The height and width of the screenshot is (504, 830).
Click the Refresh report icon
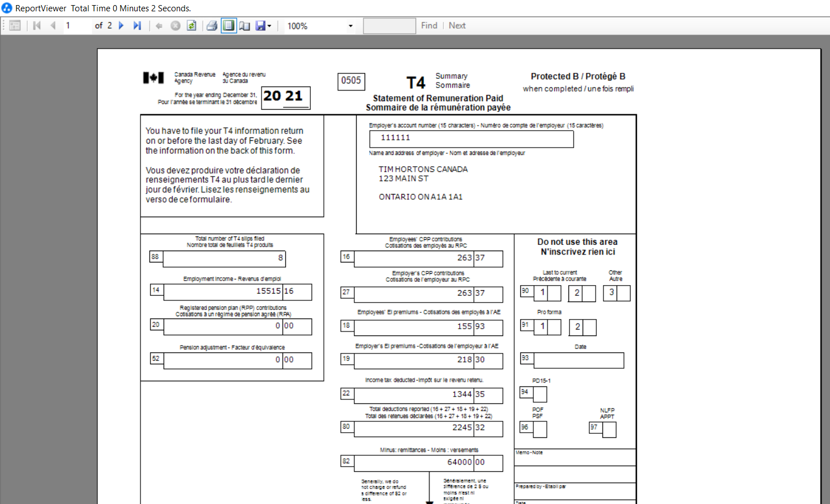click(x=191, y=25)
